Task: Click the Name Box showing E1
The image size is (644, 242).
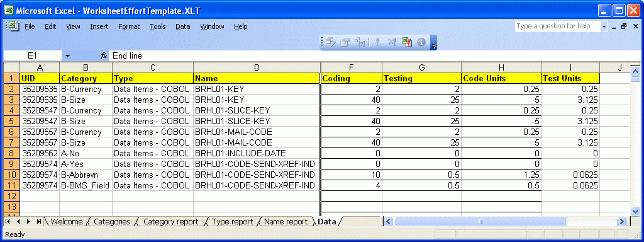Action: (x=33, y=55)
